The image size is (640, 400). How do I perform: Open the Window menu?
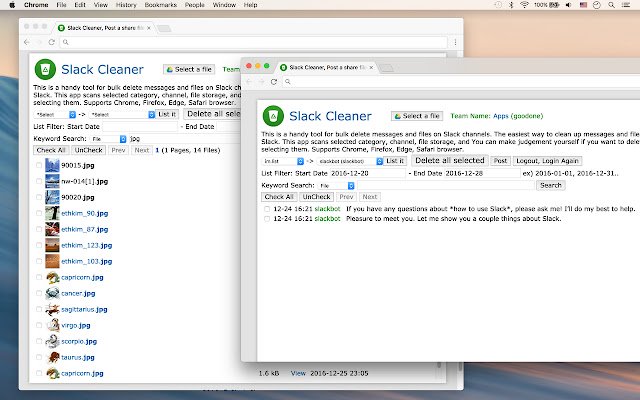pos(224,5)
